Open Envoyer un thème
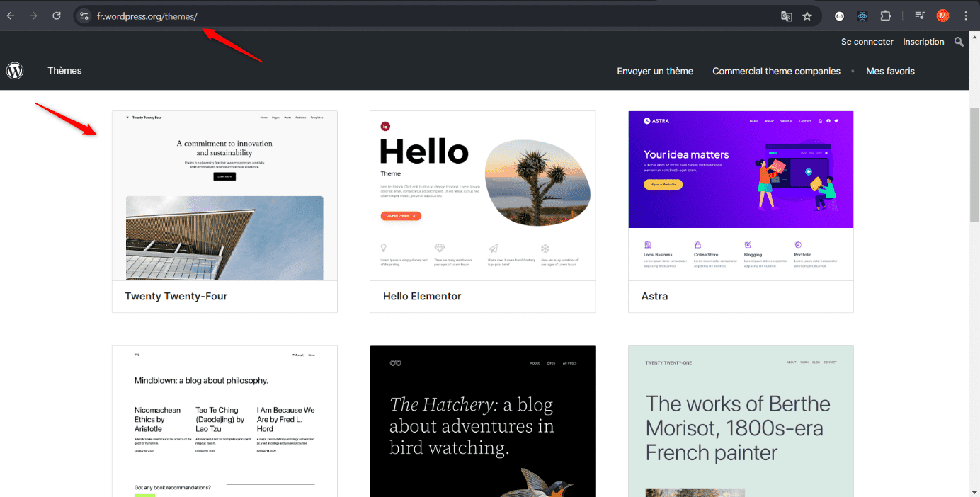 pos(655,71)
